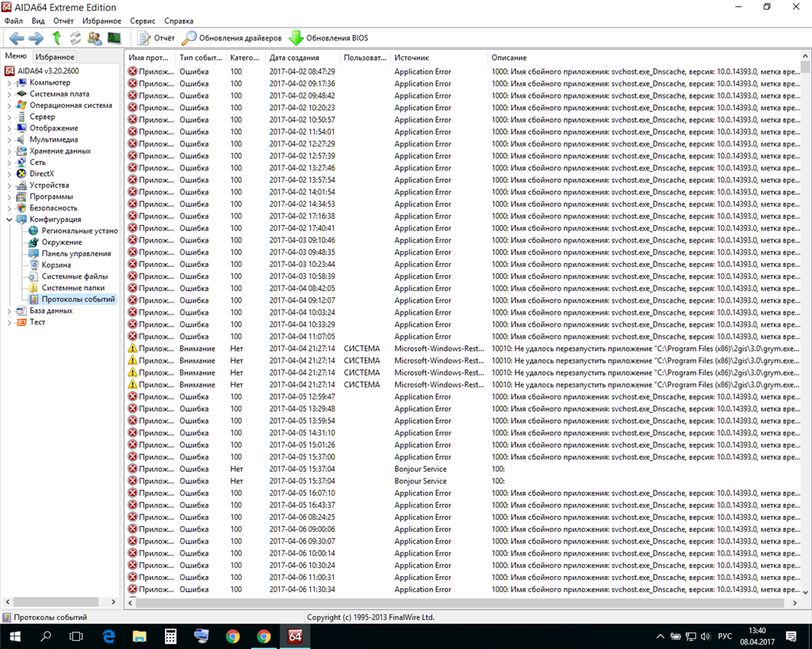Open the Вид menu

pos(38,21)
